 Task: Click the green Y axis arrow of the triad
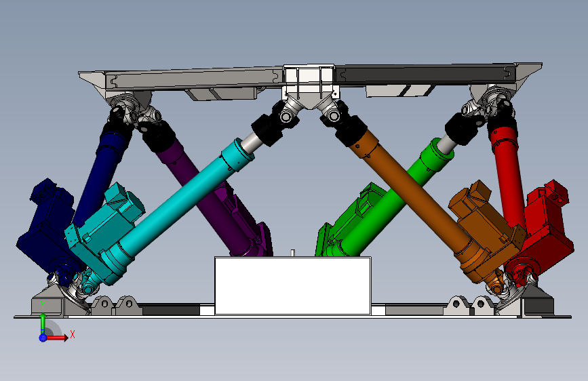click(43, 323)
